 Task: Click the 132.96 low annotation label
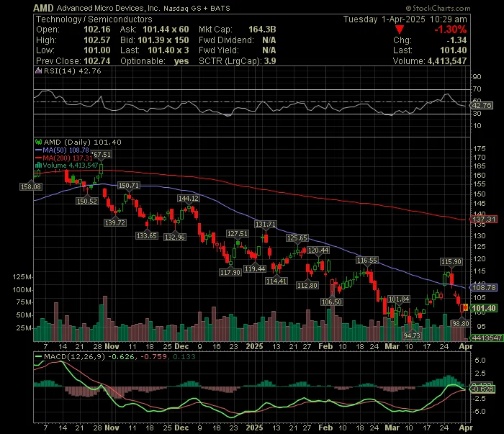pos(174,237)
